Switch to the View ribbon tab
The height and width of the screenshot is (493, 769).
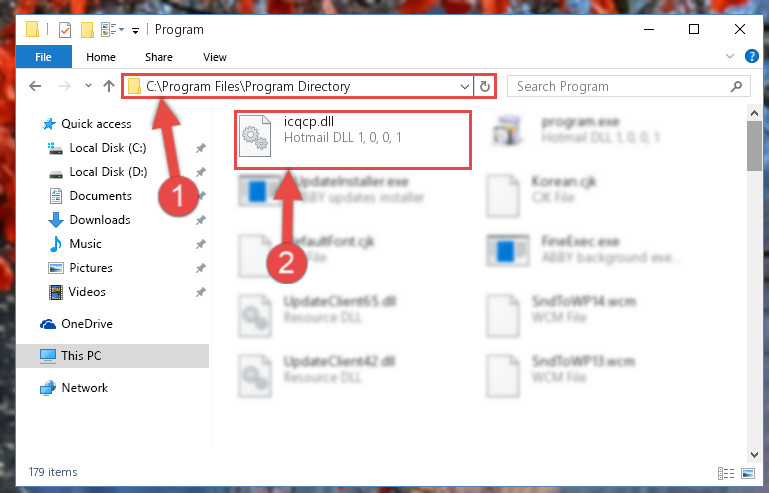215,57
